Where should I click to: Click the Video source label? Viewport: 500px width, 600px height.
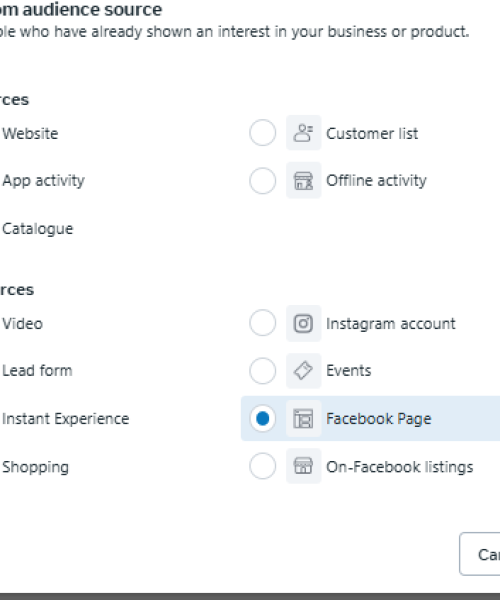(23, 324)
